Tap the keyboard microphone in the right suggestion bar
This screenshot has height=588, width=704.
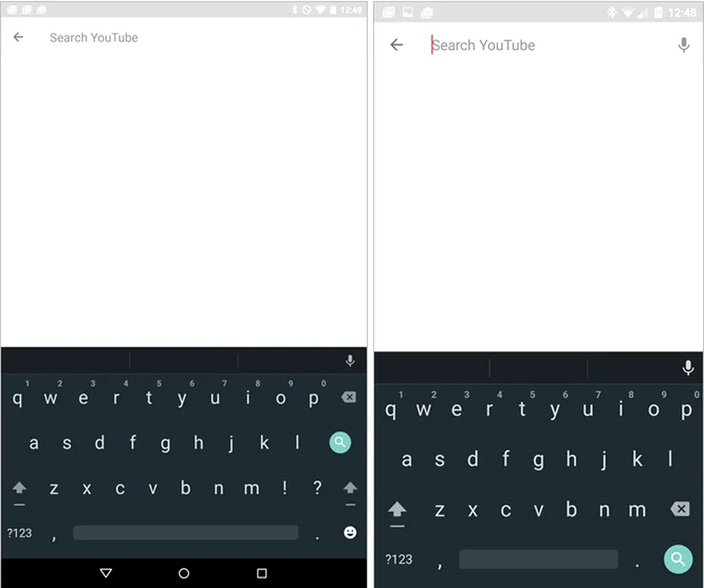click(x=687, y=368)
